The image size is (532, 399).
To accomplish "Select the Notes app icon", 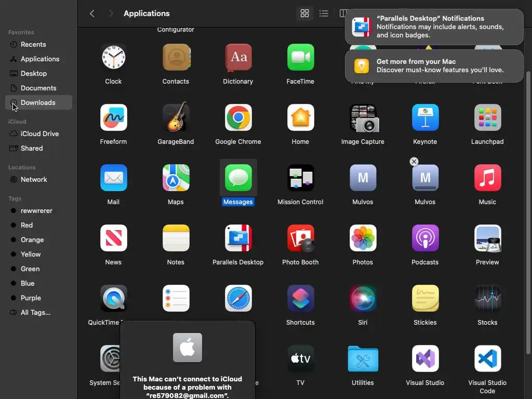I will (176, 238).
